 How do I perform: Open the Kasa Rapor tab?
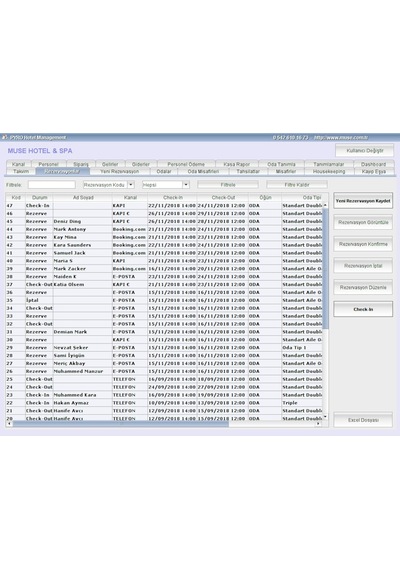click(236, 164)
